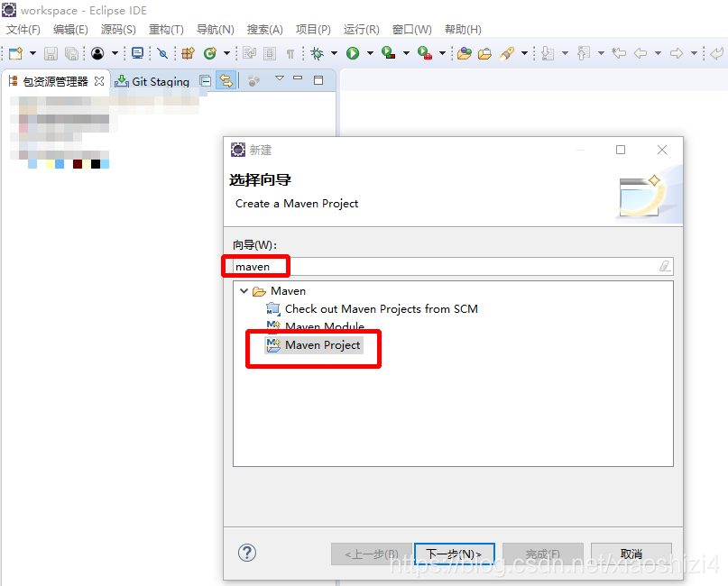Click the greyed filter-balls icon in Package Explorer toolbar
The image size is (728, 586).
point(253,81)
